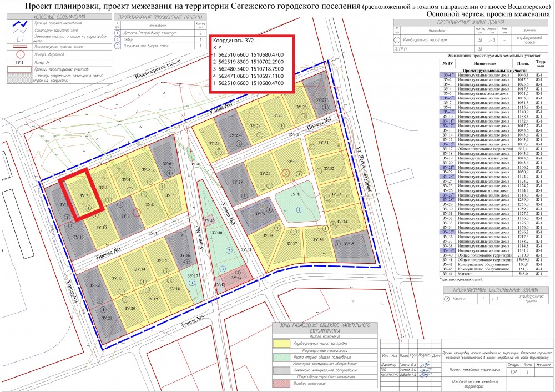Screen dimensions: 555x392
Task: Click the blue dashed boundary symbol in legend
Action: (19, 24)
